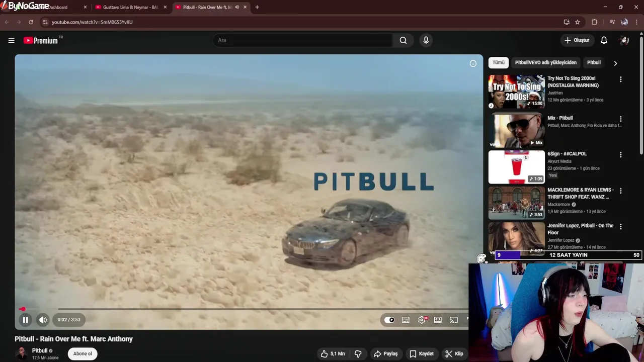Seek along the video progress bar
Image resolution: width=644 pixels, height=362 pixels.
tap(242, 309)
